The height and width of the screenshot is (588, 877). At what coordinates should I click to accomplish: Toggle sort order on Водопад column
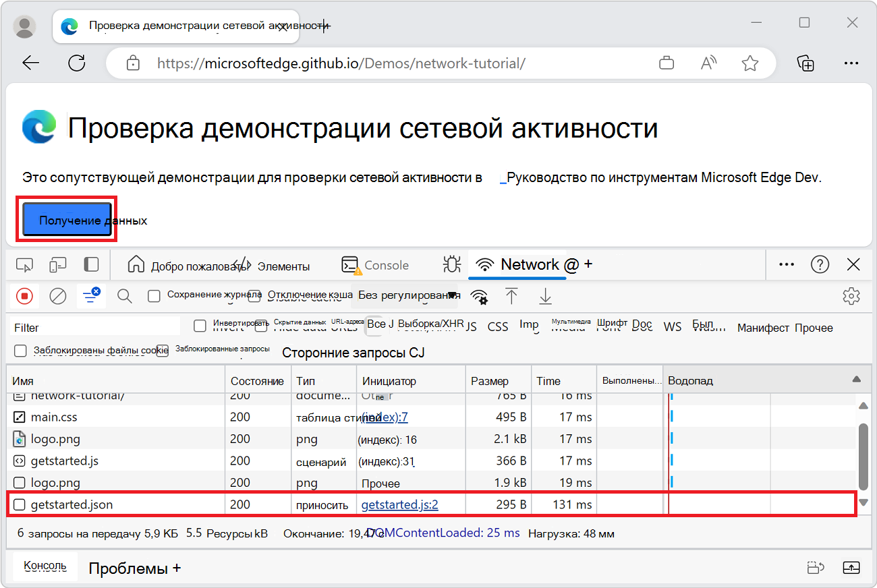pos(690,380)
